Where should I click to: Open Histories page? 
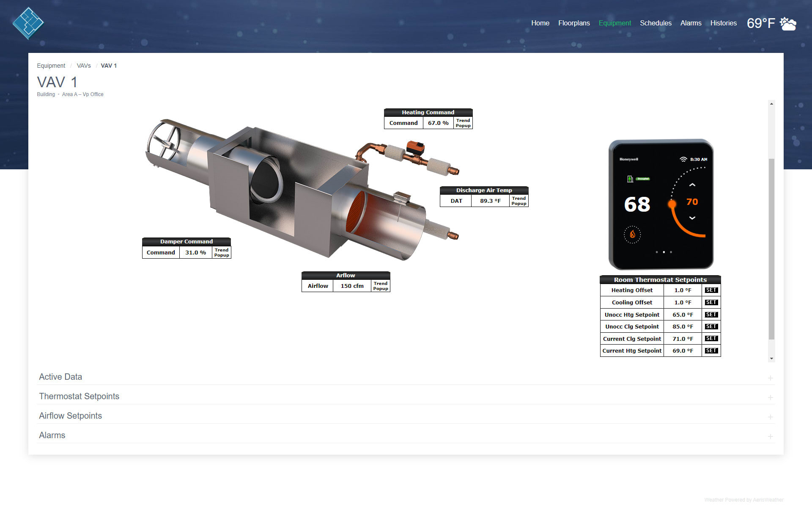pos(723,23)
